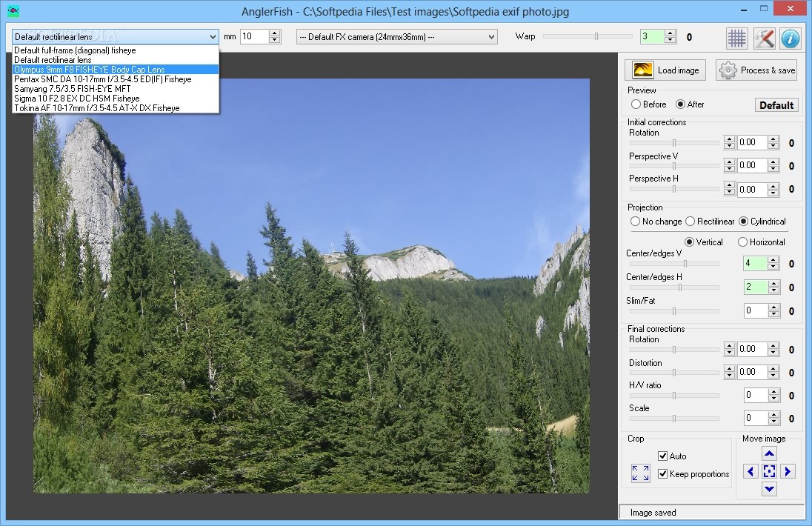Select Horizontal cylindrical orientation
The width and height of the screenshot is (812, 526).
[x=762, y=242]
